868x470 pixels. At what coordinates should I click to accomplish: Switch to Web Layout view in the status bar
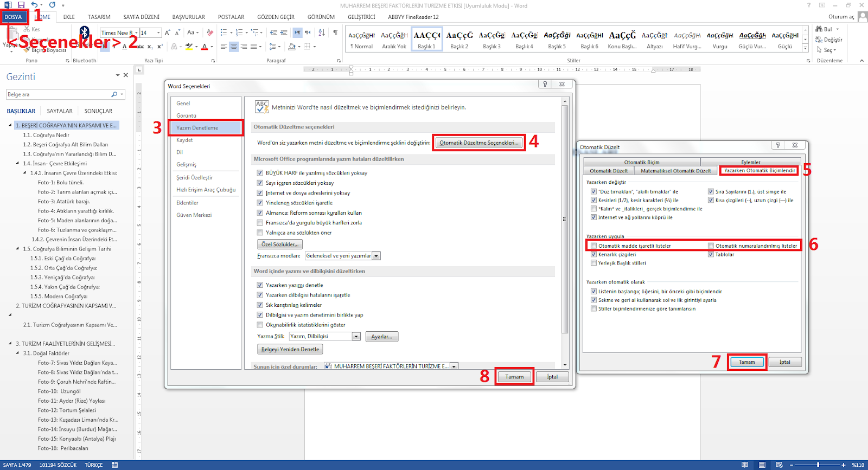(x=779, y=465)
